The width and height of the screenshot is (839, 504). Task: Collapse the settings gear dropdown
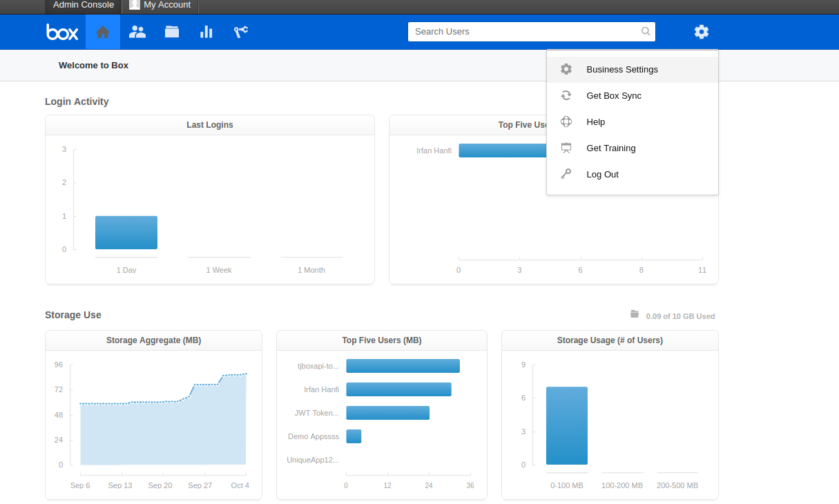[702, 32]
